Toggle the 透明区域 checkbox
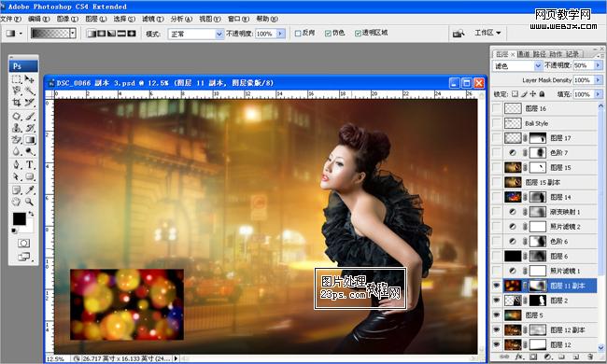This screenshot has width=607, height=364. [358, 34]
